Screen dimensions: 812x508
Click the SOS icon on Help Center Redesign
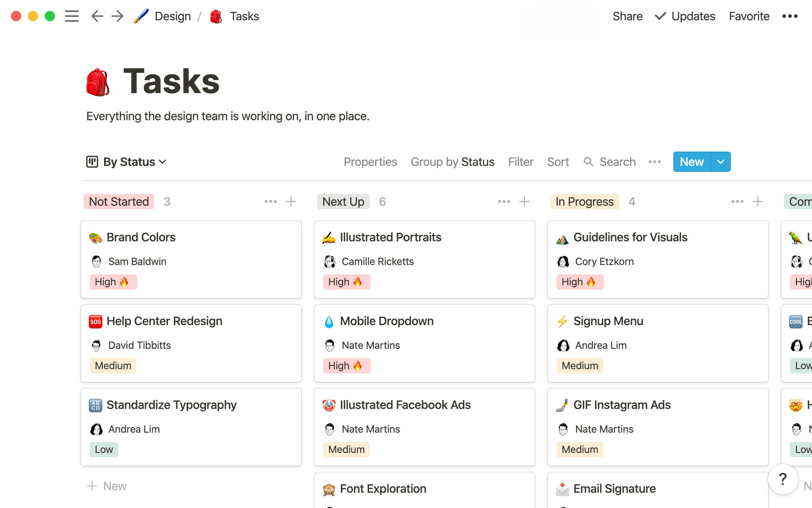(x=95, y=320)
